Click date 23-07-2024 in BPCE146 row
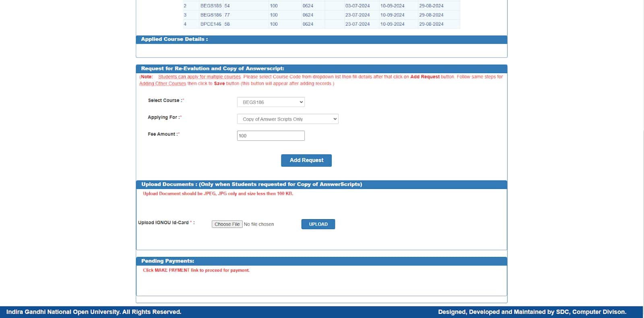This screenshot has width=644, height=318. tap(357, 24)
